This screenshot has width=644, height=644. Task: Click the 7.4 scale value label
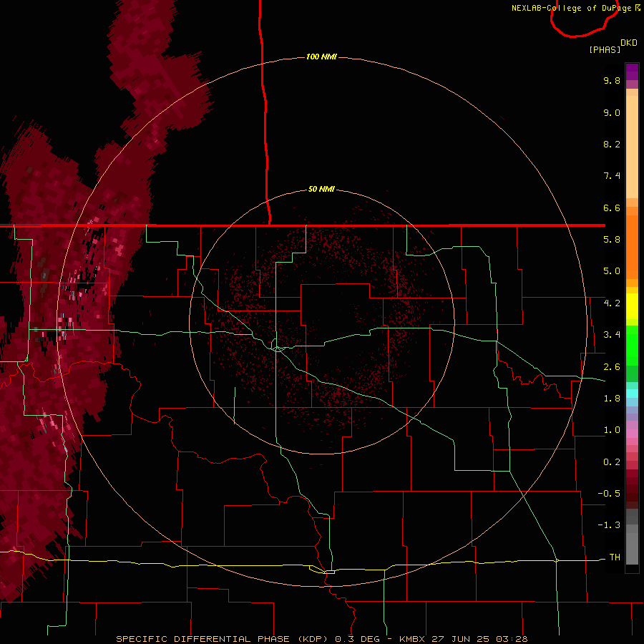[612, 176]
